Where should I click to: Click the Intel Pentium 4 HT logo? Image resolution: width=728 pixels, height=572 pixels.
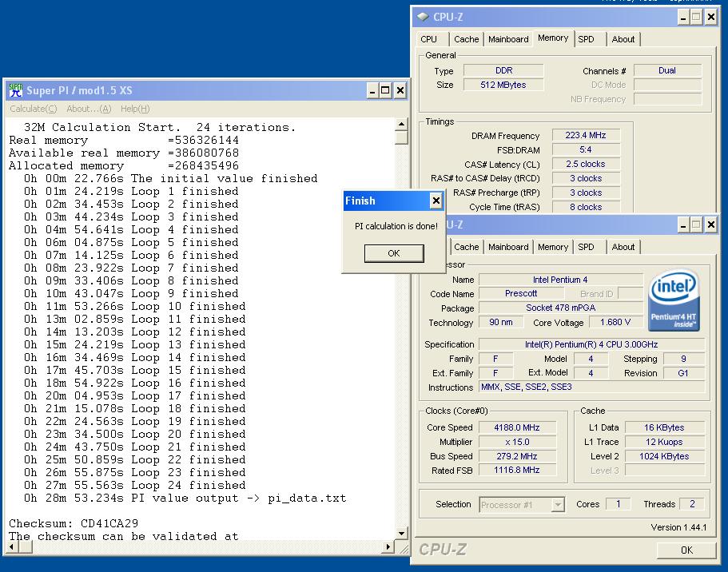pyautogui.click(x=674, y=300)
